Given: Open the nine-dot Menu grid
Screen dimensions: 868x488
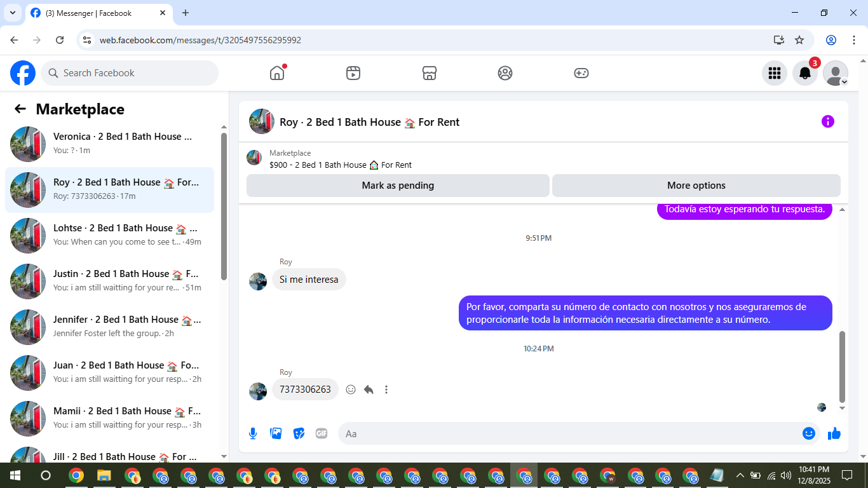Looking at the screenshot, I should click(775, 73).
